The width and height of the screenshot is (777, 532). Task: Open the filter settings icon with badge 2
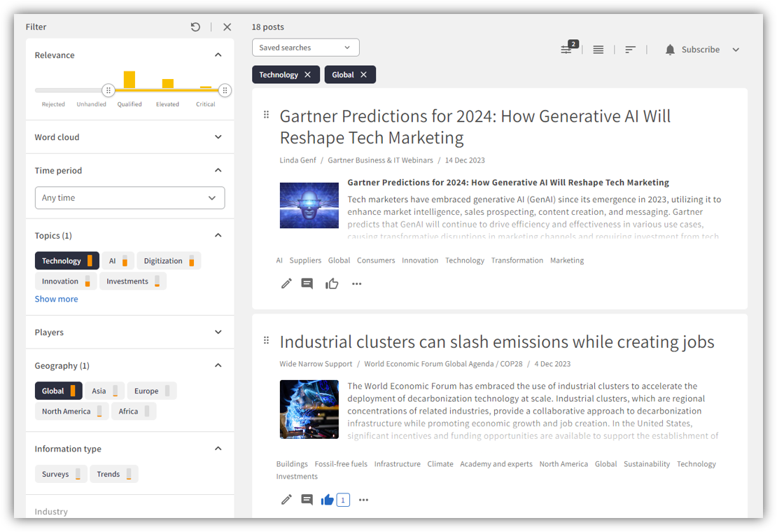click(567, 49)
